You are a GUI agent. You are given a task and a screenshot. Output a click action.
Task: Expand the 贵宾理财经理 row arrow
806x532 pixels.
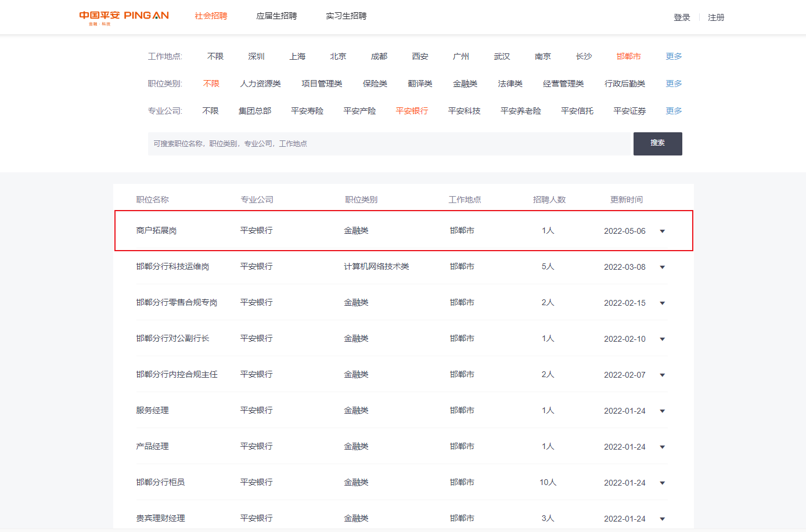[662, 519]
